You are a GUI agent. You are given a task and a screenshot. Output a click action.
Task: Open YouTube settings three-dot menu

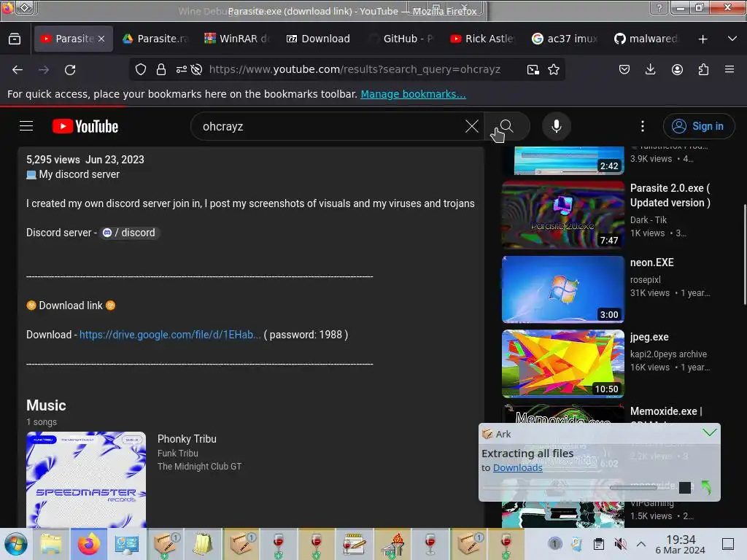pos(643,126)
